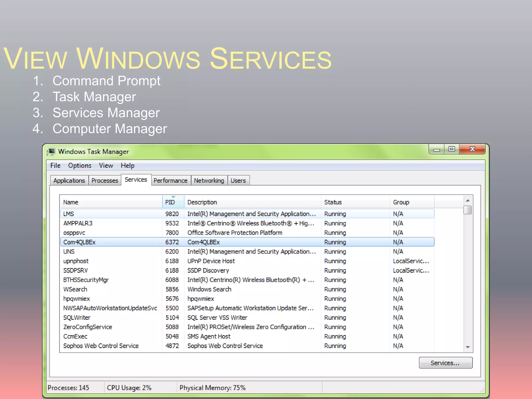Click Office Software Protection Platform description
532x399 pixels.
tap(235, 233)
